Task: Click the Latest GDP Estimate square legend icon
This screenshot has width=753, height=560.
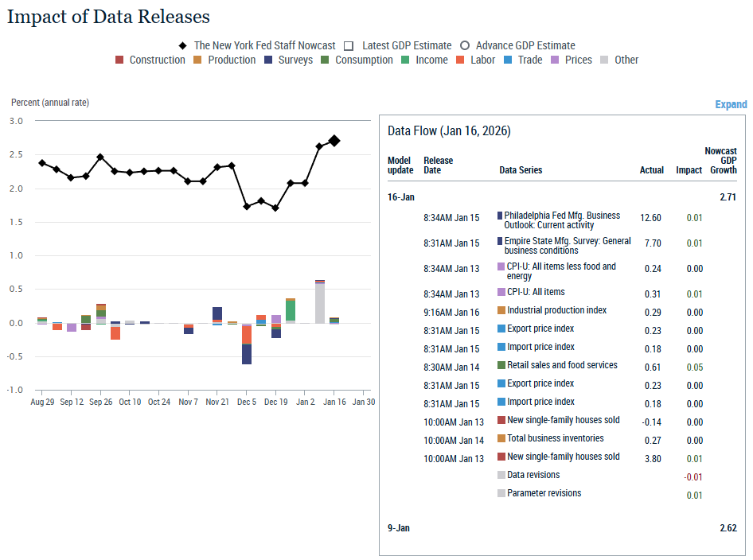Action: tap(349, 45)
